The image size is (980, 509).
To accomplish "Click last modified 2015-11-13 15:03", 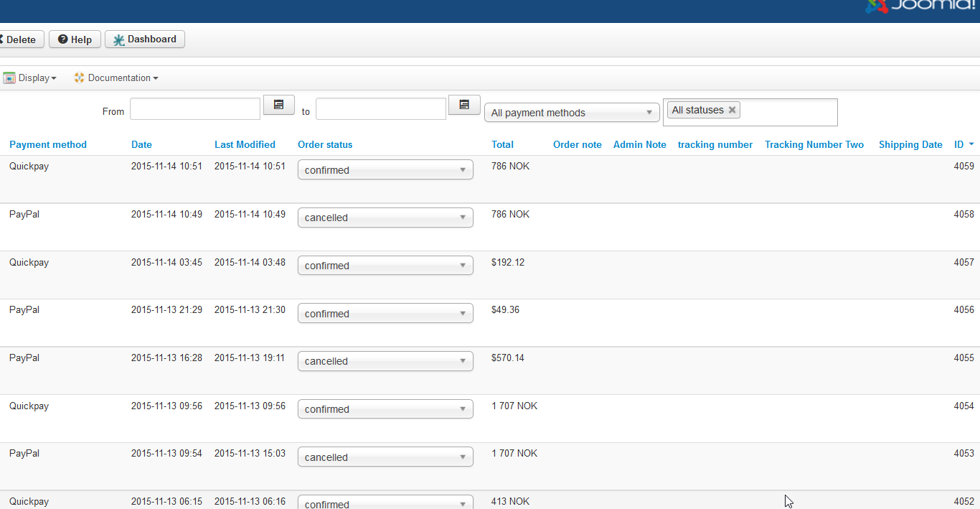I will (x=250, y=453).
